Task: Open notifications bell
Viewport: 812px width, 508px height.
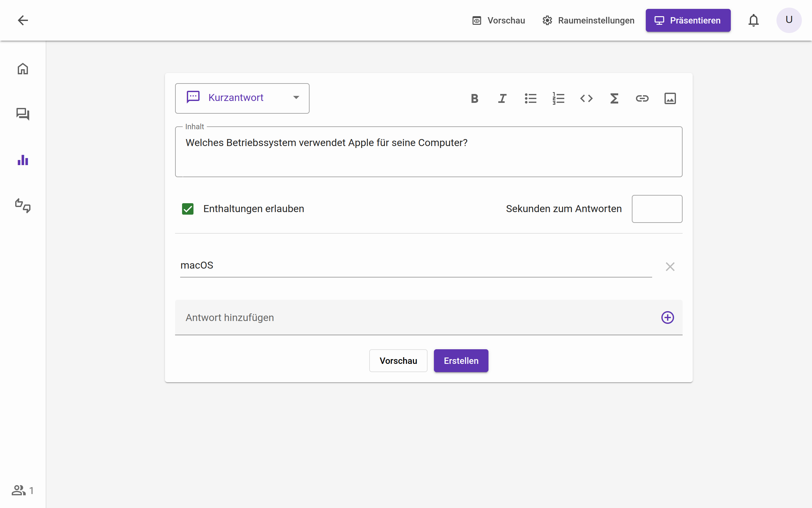Action: [753, 20]
